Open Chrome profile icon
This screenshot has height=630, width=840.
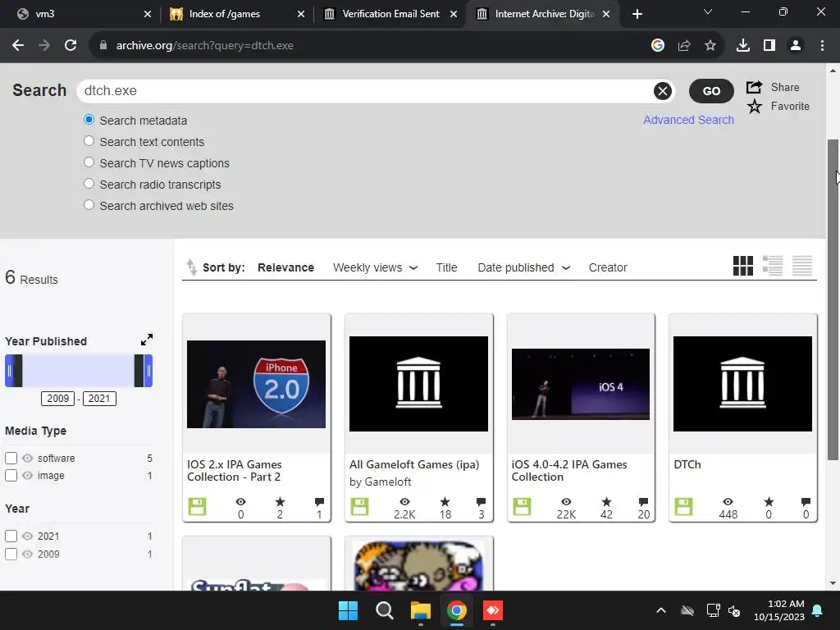(x=796, y=46)
